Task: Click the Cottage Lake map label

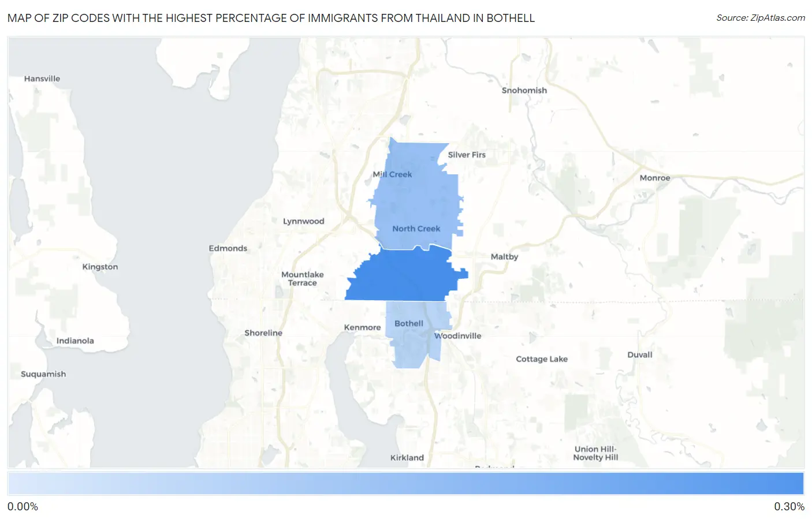Action: (x=542, y=359)
